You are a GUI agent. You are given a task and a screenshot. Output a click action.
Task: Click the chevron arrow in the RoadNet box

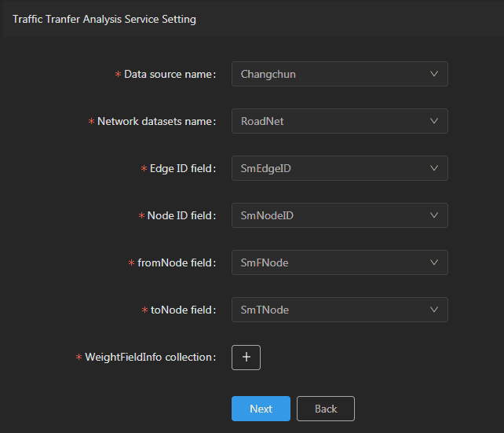tap(434, 121)
